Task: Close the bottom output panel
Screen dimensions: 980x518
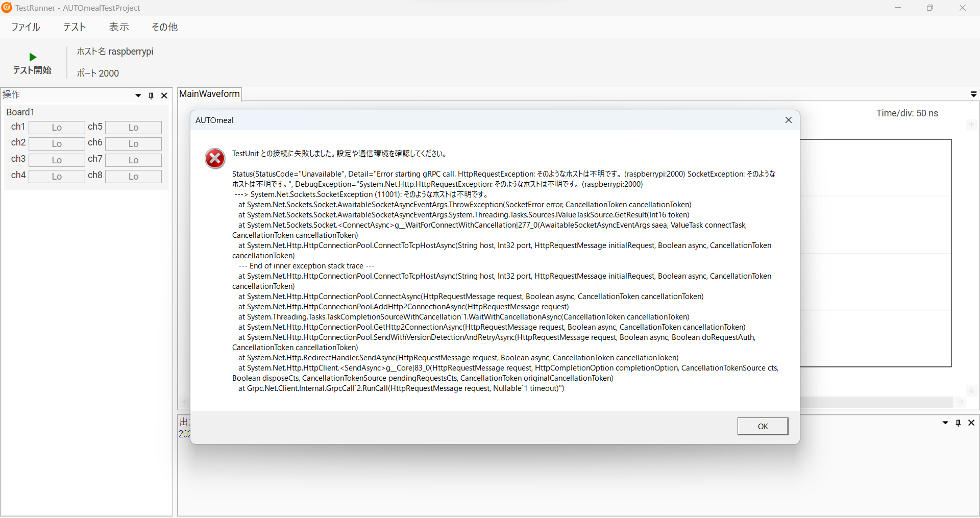Action: click(x=971, y=423)
